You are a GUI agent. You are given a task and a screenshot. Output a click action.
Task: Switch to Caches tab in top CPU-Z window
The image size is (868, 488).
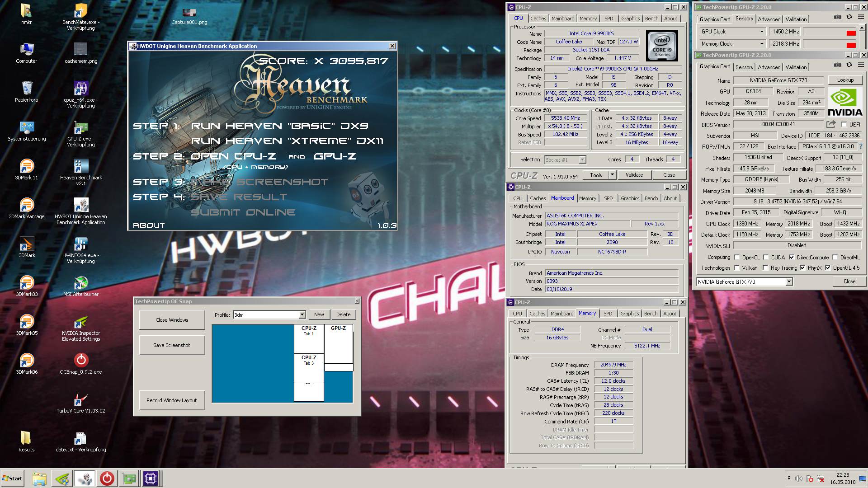tap(538, 19)
